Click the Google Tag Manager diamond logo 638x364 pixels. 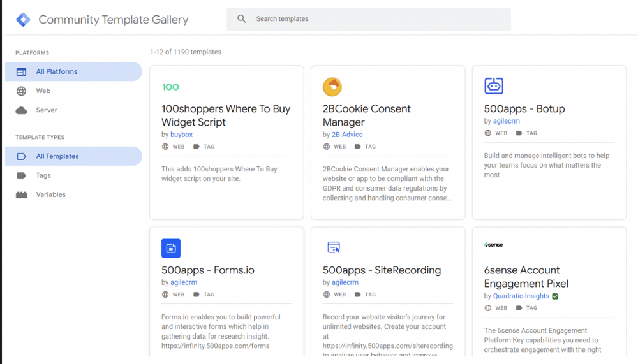pos(23,20)
